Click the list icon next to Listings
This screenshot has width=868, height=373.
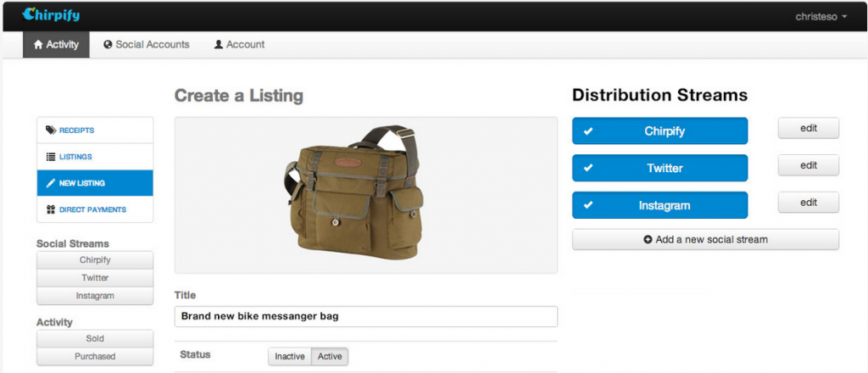50,157
